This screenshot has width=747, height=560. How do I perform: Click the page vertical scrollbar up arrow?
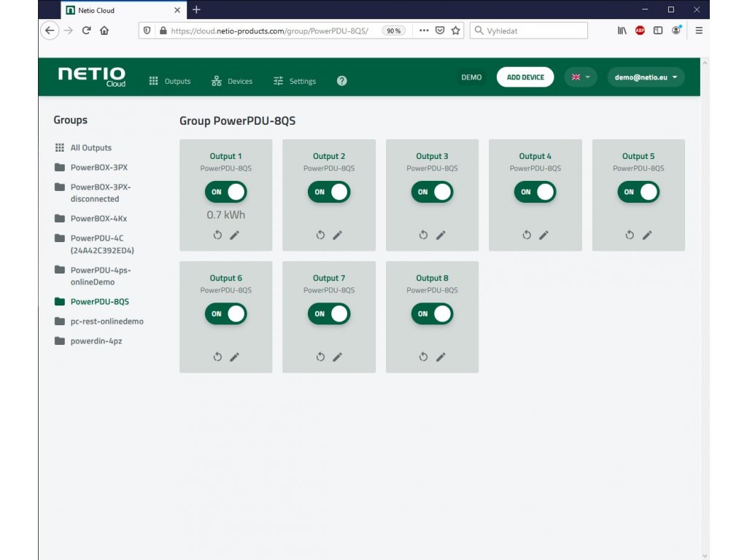pos(705,63)
